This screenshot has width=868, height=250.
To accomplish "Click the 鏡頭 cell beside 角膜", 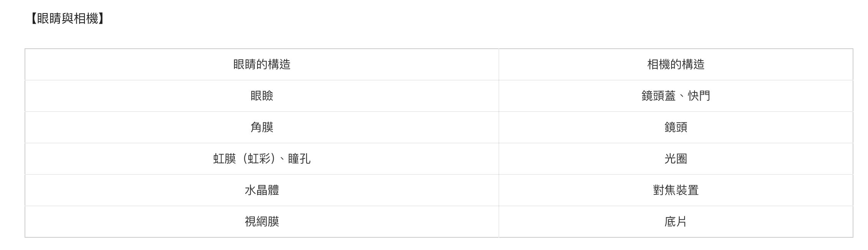I will [675, 127].
